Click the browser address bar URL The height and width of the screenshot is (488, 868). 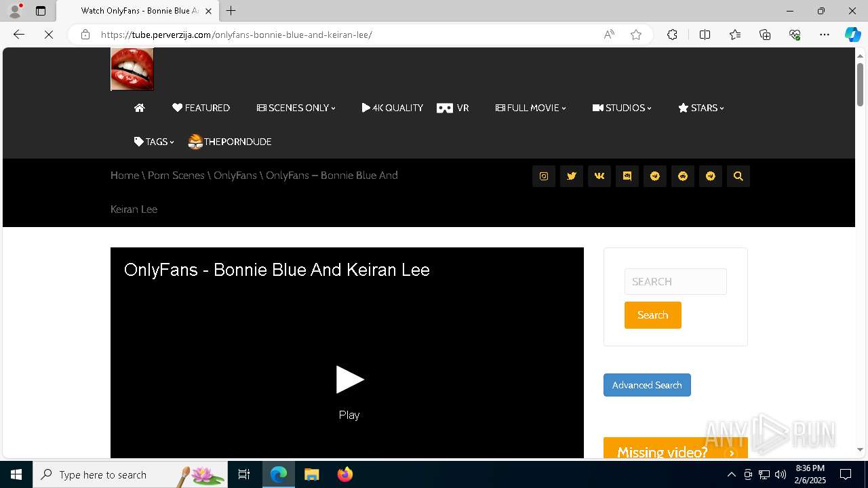click(x=236, y=35)
